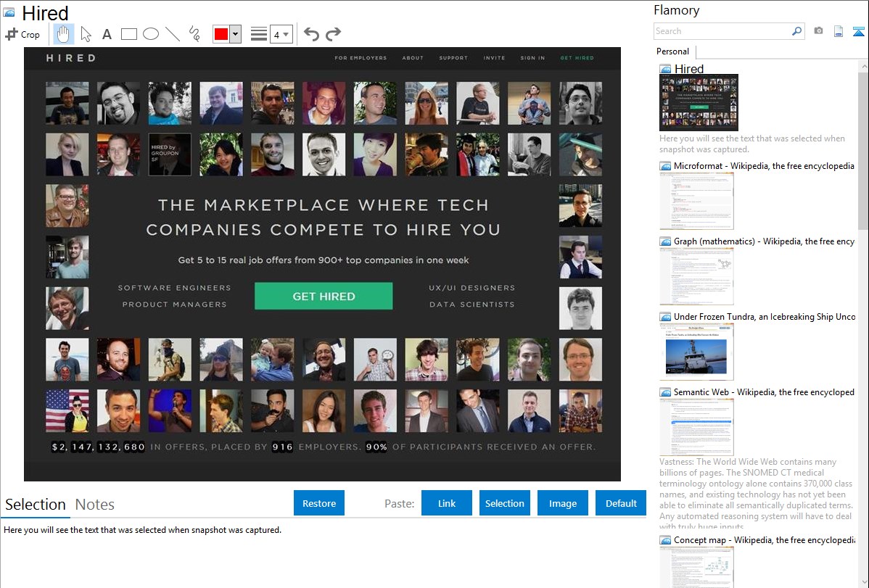869x588 pixels.
Task: Open the line width dropdown showing 4
Action: (x=281, y=34)
